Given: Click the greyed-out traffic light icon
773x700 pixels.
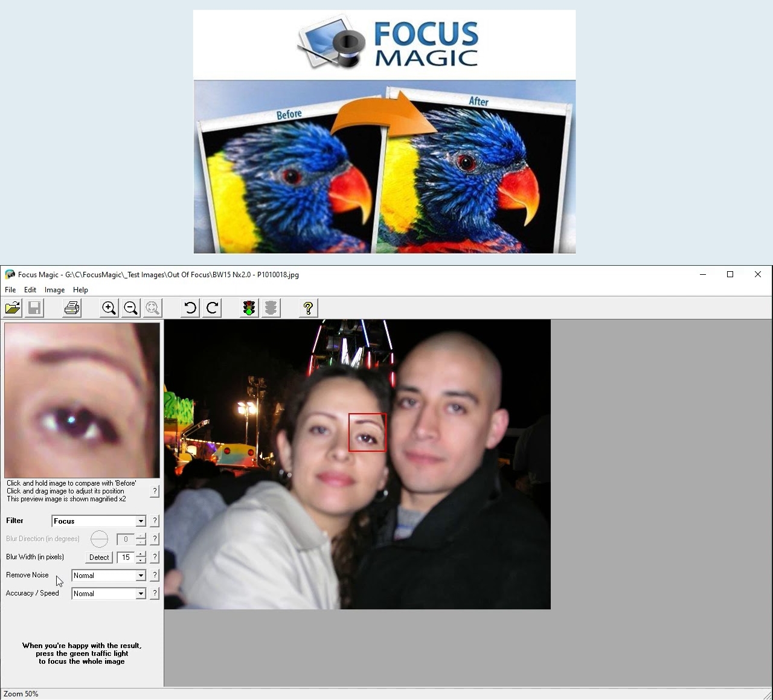Looking at the screenshot, I should (271, 308).
